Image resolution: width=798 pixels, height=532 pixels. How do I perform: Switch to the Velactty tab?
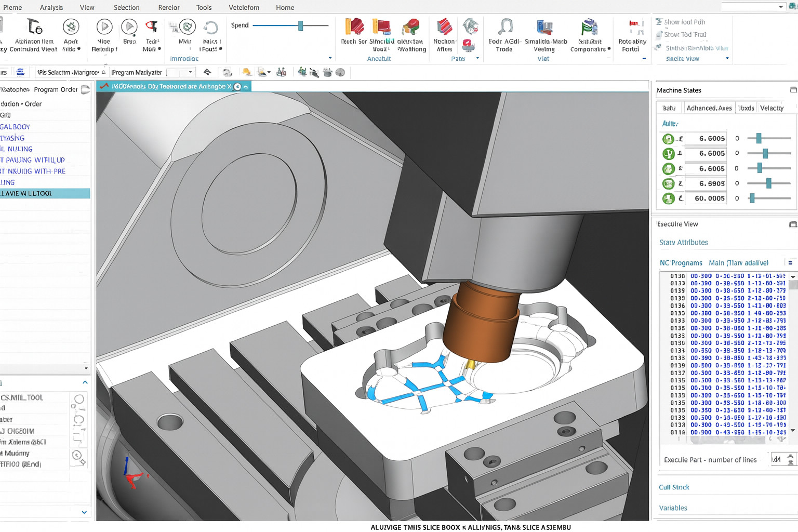[x=772, y=108]
